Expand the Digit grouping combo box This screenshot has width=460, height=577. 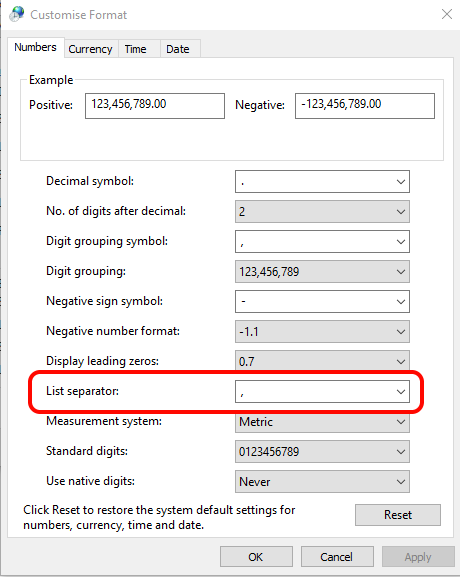pyautogui.click(x=322, y=272)
